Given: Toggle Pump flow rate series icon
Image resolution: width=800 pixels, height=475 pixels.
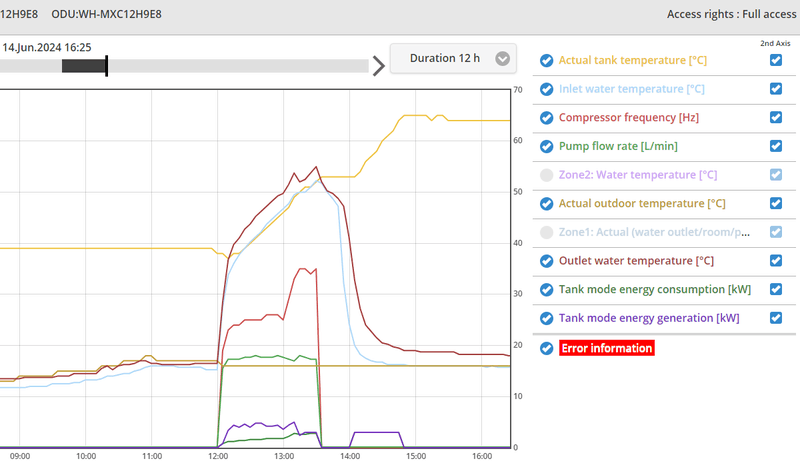Looking at the screenshot, I should pyautogui.click(x=546, y=146).
